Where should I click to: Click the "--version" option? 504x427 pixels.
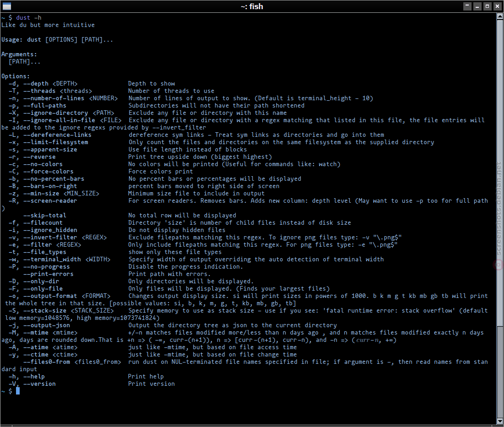click(39, 384)
